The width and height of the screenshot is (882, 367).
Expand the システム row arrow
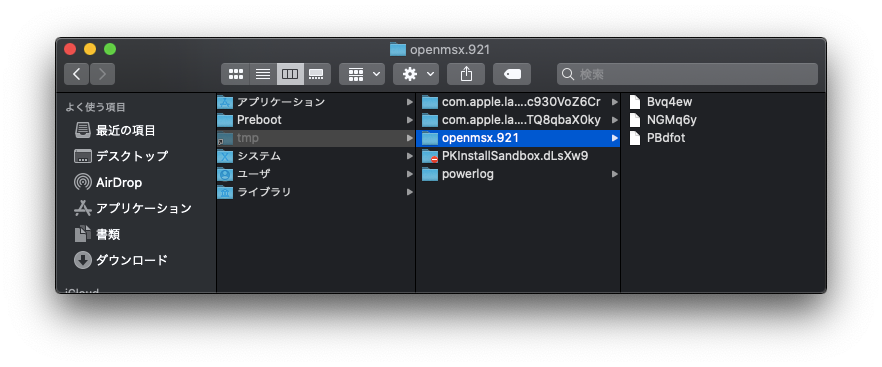[x=410, y=156]
